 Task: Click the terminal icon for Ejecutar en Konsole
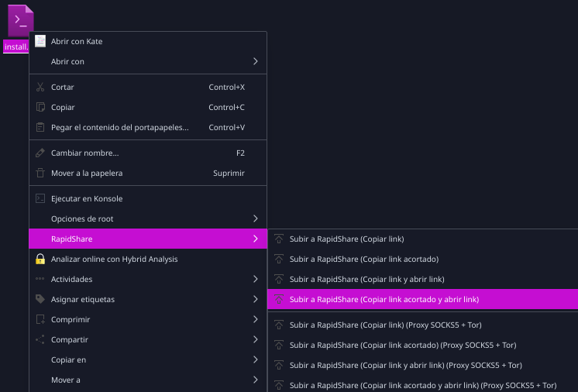[40, 198]
